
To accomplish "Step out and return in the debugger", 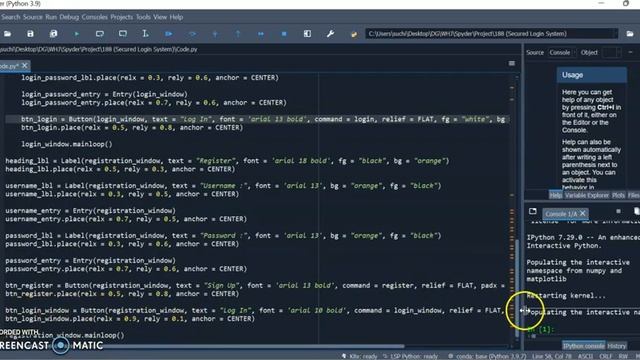I will click(238, 34).
